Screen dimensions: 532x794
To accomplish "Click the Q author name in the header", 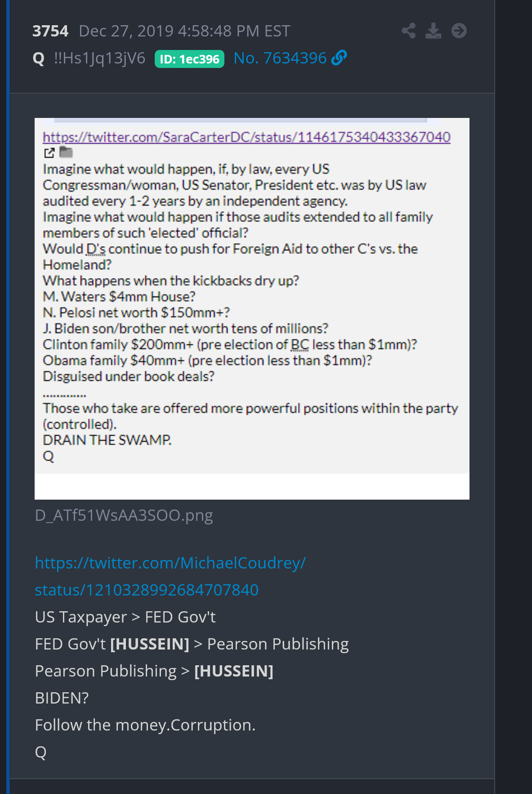I will click(39, 59).
